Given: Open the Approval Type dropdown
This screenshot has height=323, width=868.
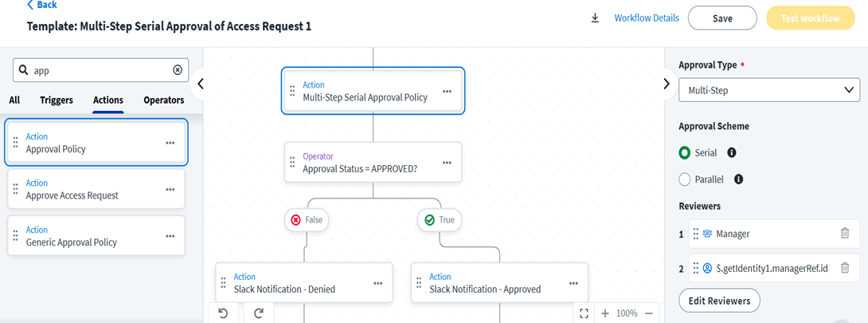Looking at the screenshot, I should (768, 90).
